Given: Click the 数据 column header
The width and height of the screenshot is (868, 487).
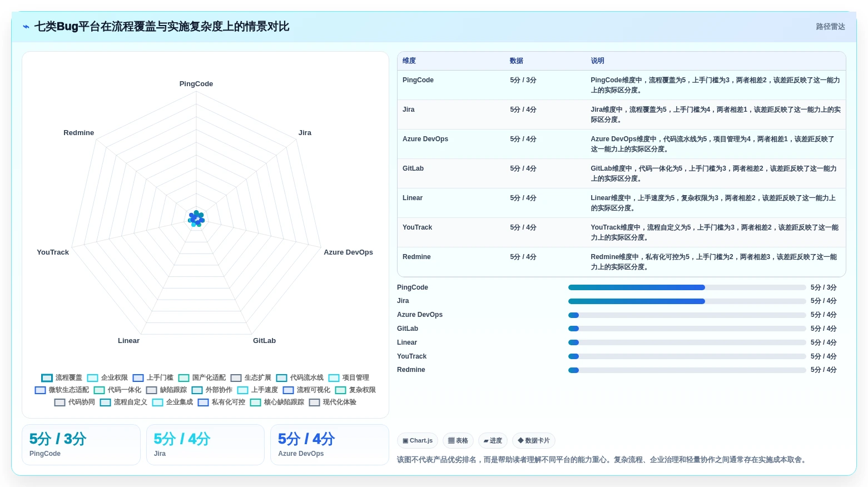Looking at the screenshot, I should [517, 61].
